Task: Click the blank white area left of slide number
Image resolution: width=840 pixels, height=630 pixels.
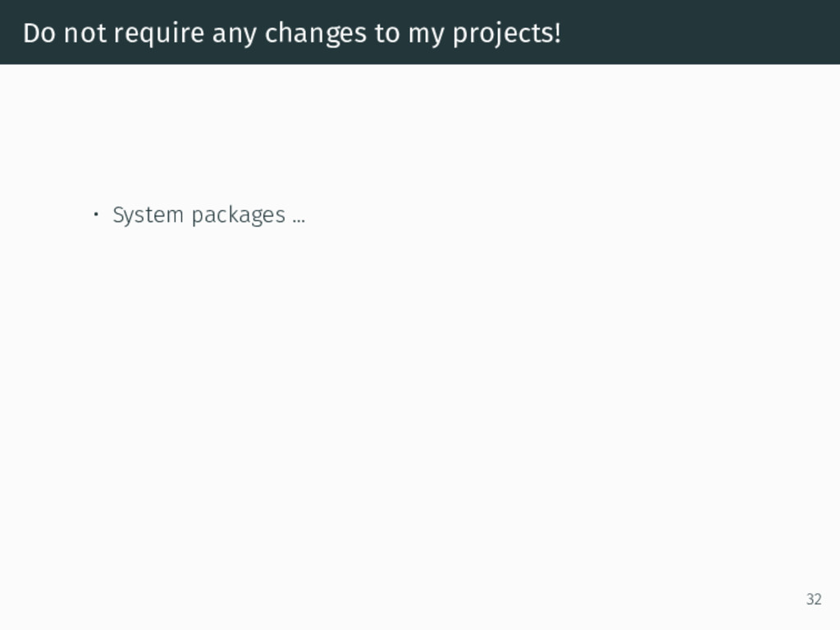Action: [x=696, y=599]
